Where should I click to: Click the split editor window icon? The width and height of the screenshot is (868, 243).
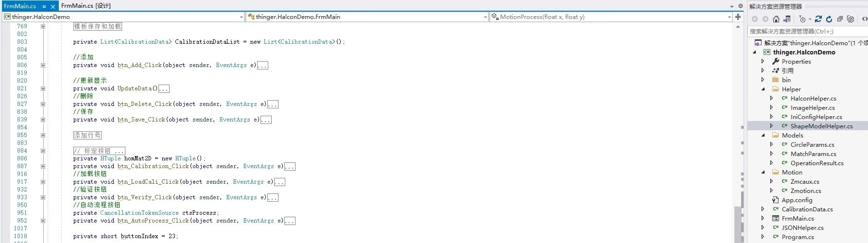(x=738, y=17)
